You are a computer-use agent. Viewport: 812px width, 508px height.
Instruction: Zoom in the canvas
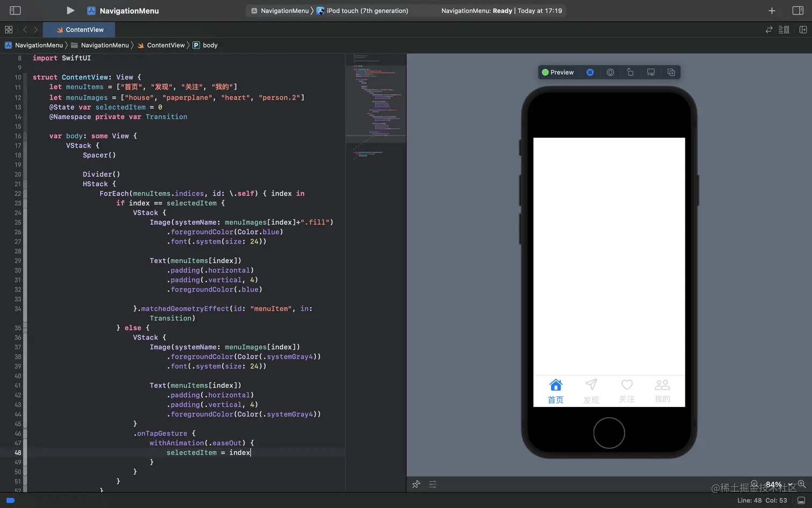coord(802,484)
